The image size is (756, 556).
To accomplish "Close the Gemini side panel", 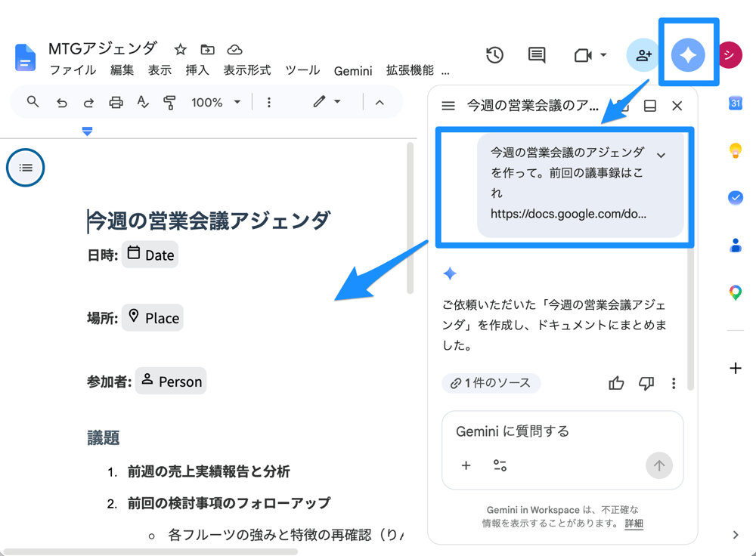I will click(677, 106).
